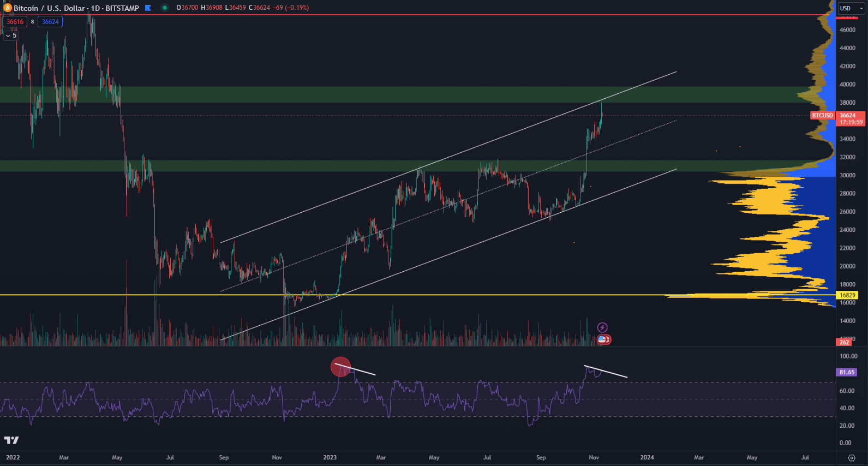Click the change value −69 (−0.19%)
The image size is (868, 466).
click(x=290, y=8)
